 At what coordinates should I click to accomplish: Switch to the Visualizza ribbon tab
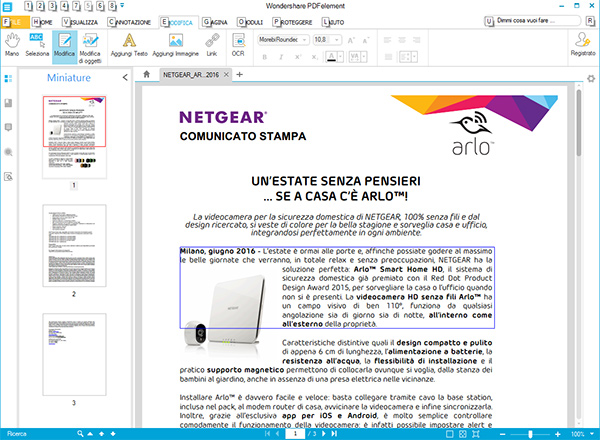tap(80, 22)
